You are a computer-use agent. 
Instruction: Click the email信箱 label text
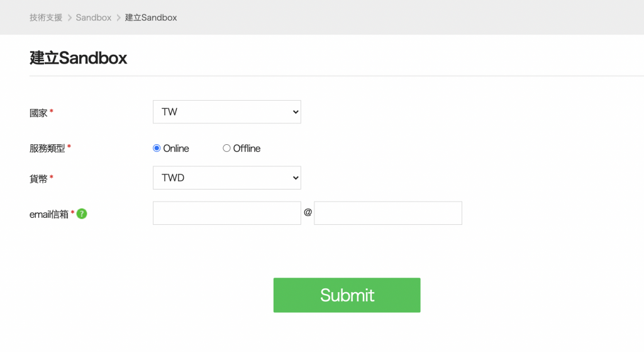pos(49,214)
